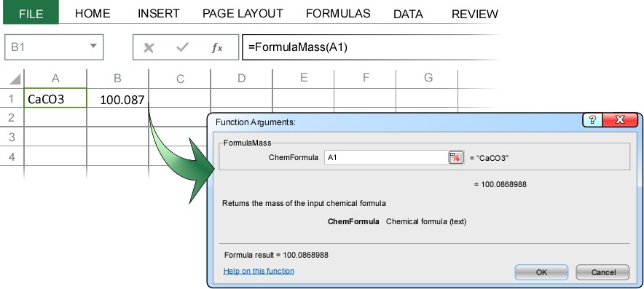Select all cells with the corner triangle

[15, 79]
